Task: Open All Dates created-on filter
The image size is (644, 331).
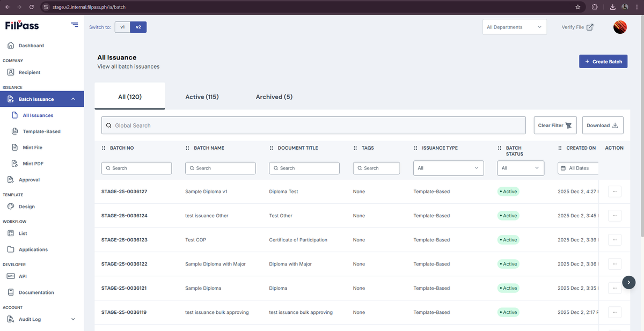Action: tap(578, 168)
